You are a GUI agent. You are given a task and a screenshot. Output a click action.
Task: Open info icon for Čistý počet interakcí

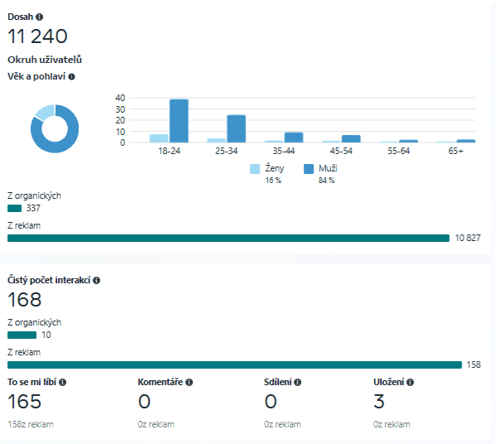pyautogui.click(x=97, y=281)
